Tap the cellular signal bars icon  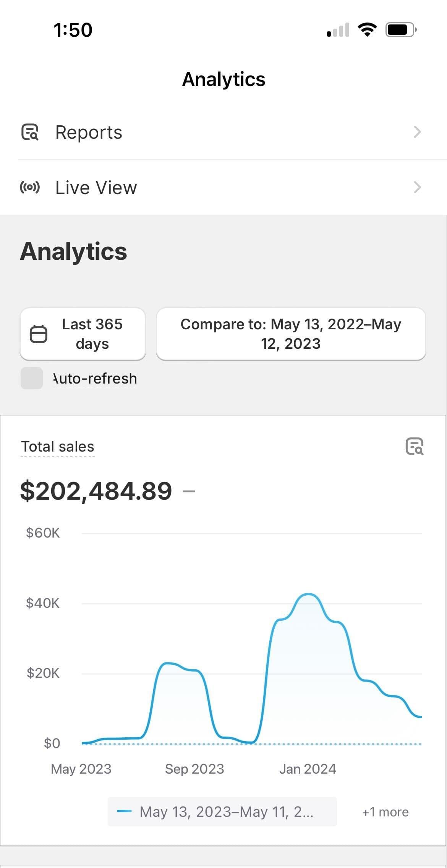tap(338, 30)
